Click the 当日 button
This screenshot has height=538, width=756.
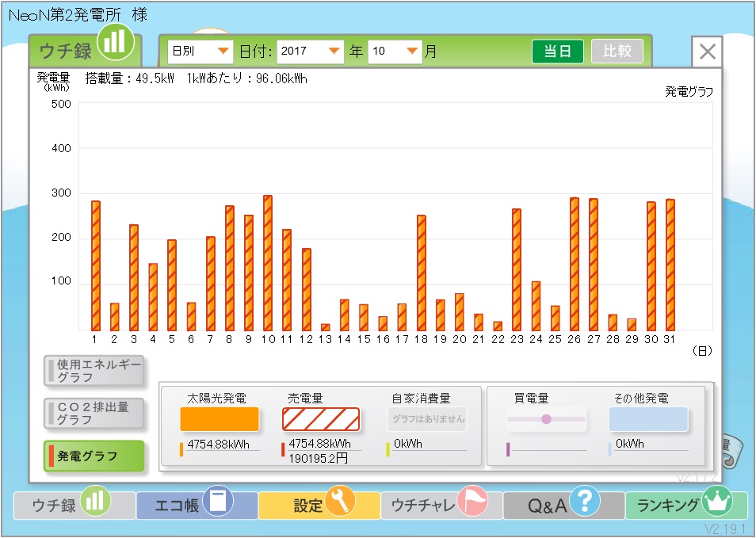click(558, 51)
